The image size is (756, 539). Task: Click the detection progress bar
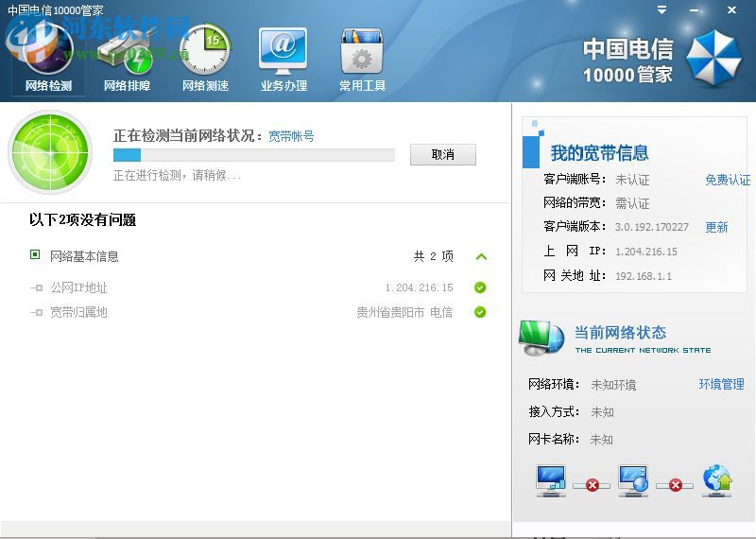[254, 155]
